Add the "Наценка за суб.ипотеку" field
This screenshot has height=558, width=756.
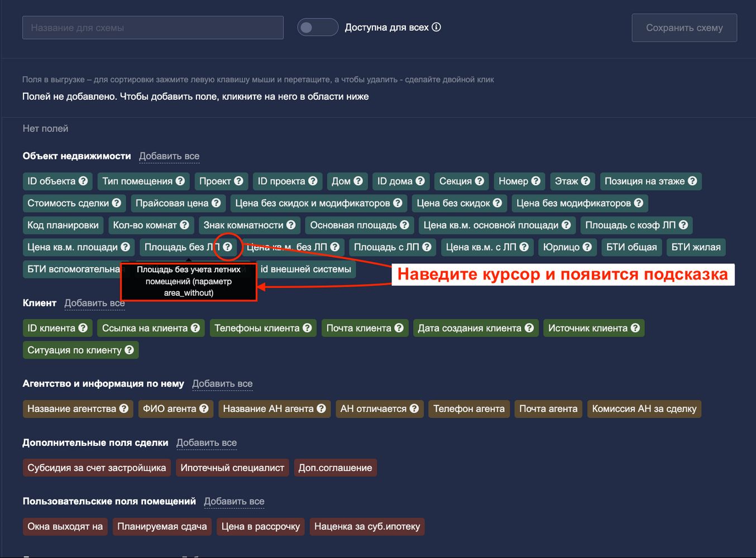[x=367, y=526]
